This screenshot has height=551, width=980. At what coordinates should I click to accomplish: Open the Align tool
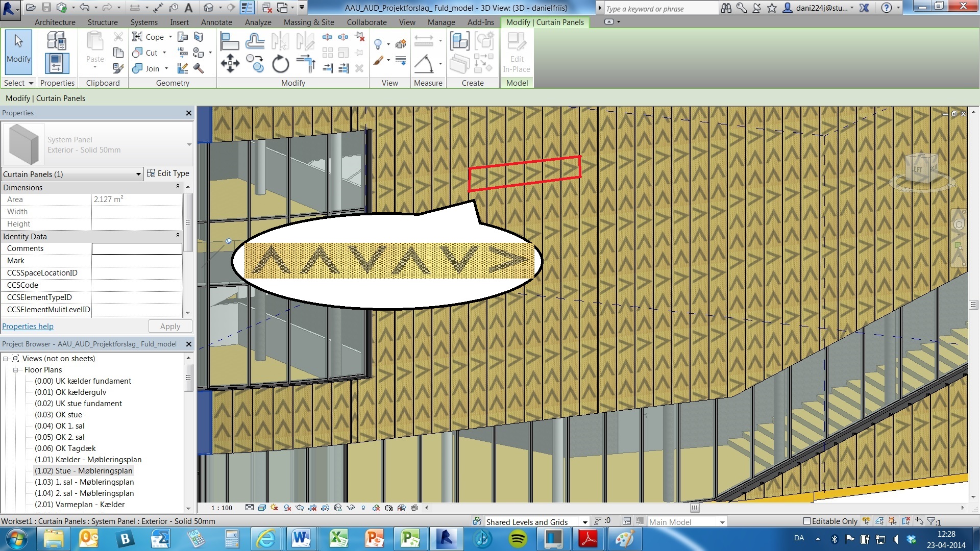point(230,40)
